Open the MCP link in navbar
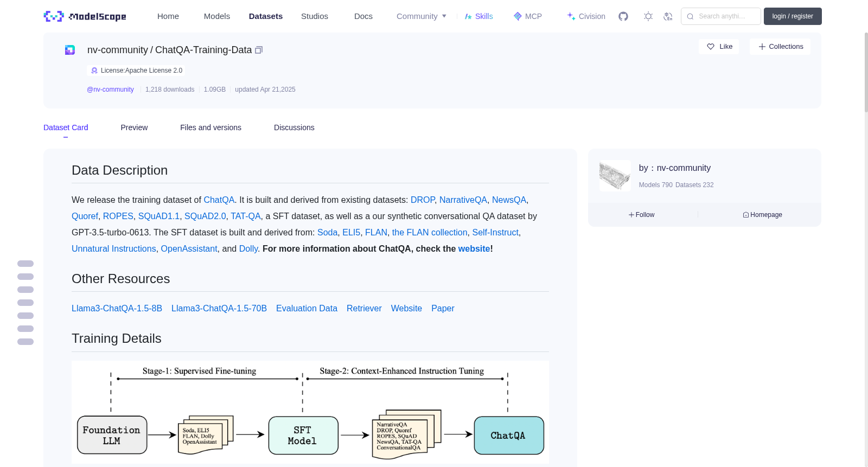The width and height of the screenshot is (868, 467). click(527, 16)
